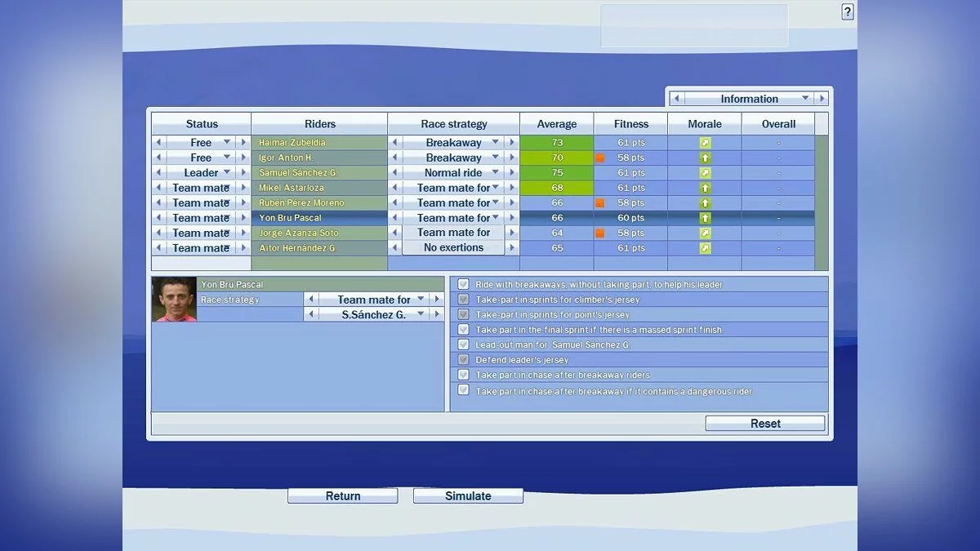Click the riders table vertical scrollbar
Image resolution: width=980 pixels, height=551 pixels.
click(822, 202)
